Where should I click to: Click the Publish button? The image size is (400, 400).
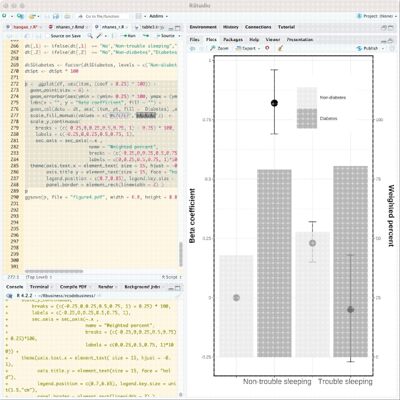point(370,48)
